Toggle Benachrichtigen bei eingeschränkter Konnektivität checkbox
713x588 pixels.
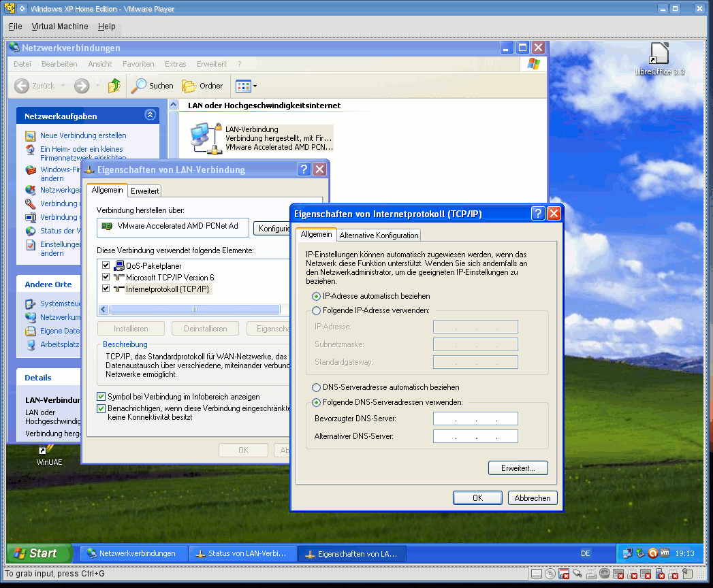click(101, 408)
